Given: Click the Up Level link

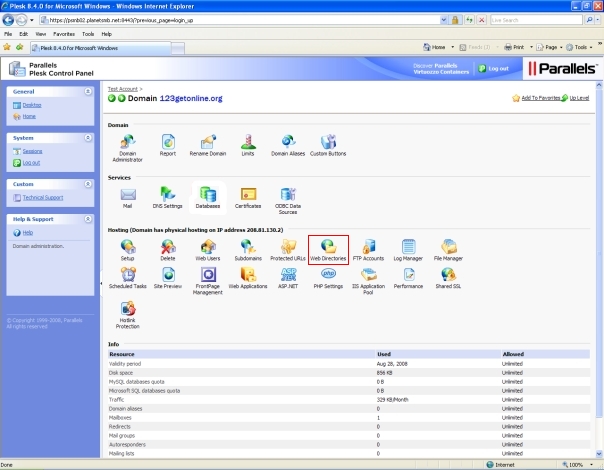Looking at the screenshot, I should (579, 98).
